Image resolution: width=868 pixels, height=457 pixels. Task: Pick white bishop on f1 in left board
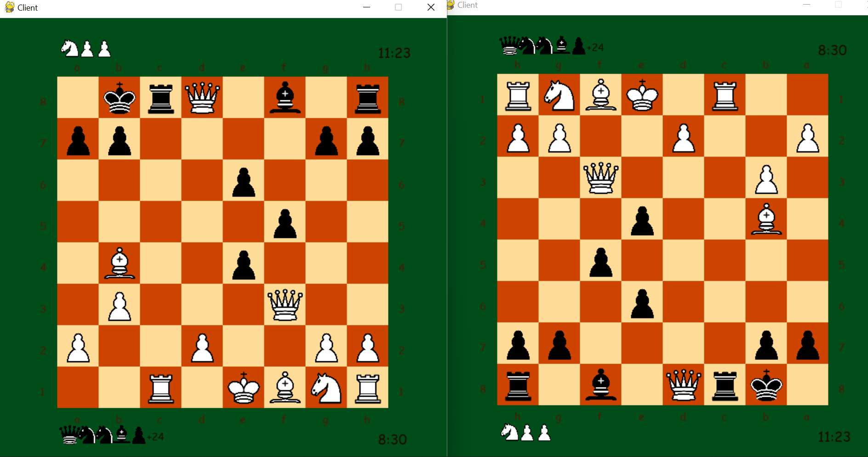(x=285, y=388)
